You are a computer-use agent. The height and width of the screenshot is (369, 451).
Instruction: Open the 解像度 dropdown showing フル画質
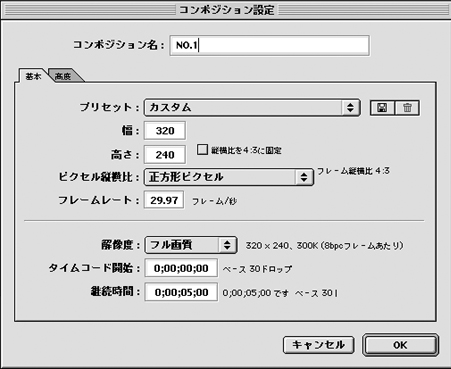pos(191,245)
